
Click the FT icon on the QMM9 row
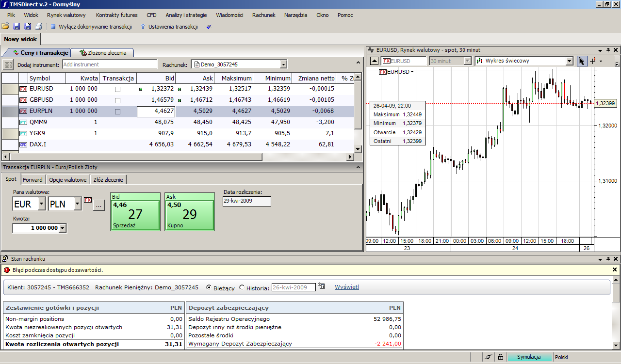pyautogui.click(x=23, y=123)
